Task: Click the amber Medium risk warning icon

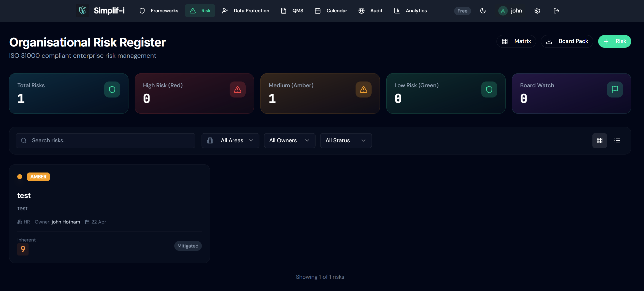Action: tap(363, 89)
